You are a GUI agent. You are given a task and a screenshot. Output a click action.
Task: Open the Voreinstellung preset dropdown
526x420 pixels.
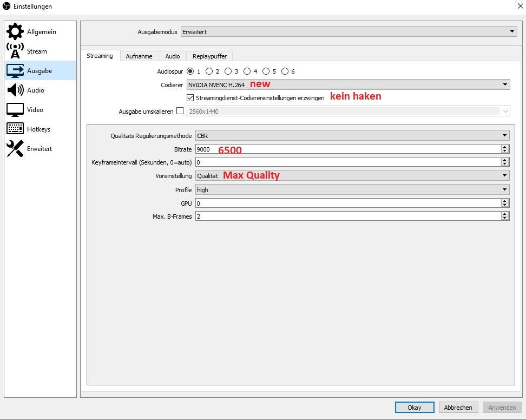352,175
